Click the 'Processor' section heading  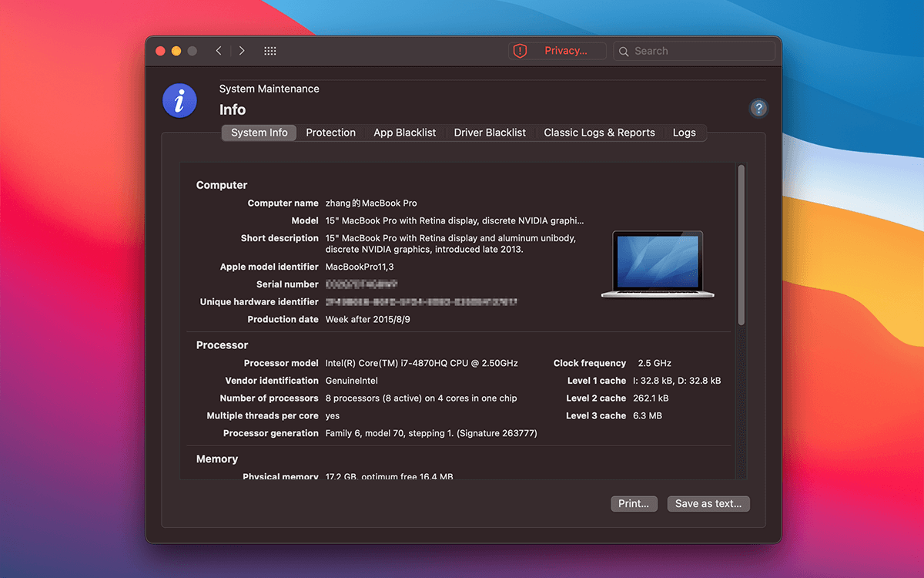[x=223, y=345]
